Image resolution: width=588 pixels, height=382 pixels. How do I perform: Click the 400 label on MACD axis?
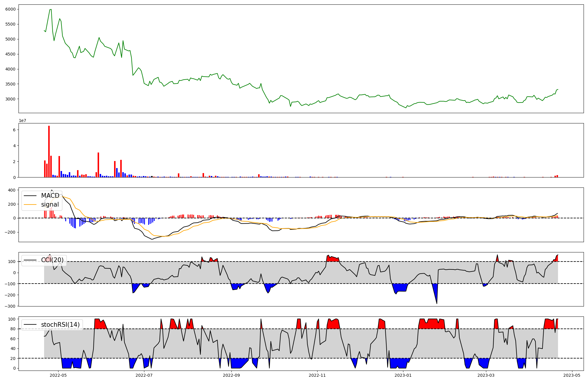coord(12,190)
